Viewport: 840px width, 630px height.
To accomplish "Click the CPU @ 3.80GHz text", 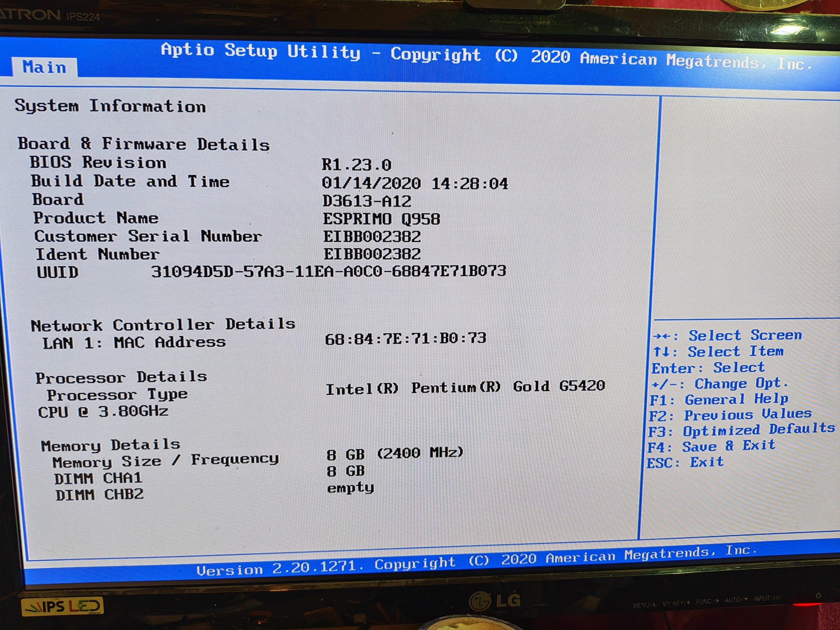I will tap(103, 411).
